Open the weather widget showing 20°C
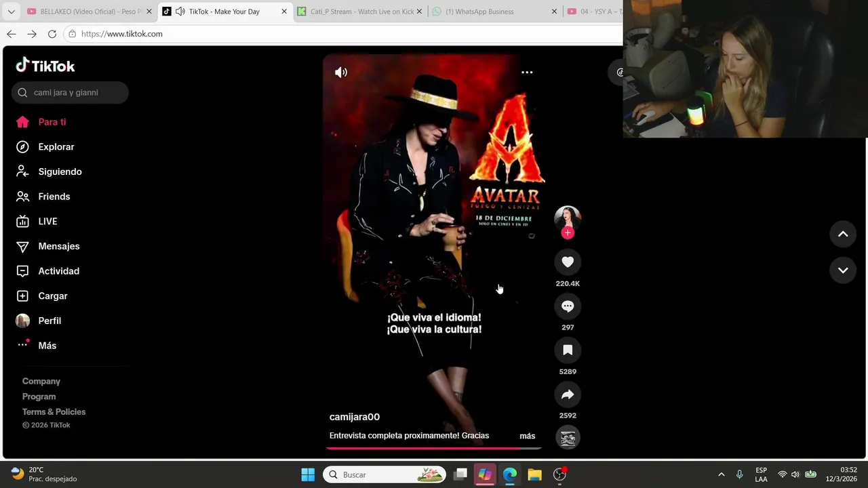The image size is (868, 488). click(44, 474)
